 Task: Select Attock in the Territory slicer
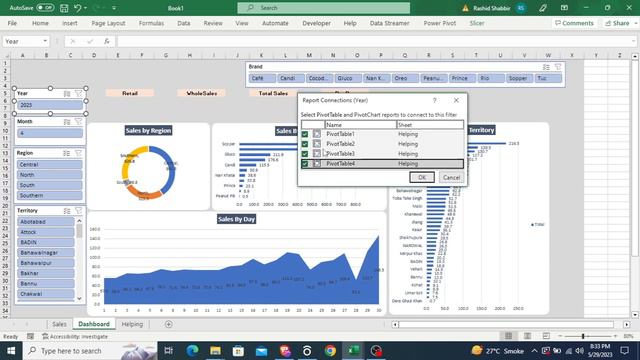(x=46, y=232)
